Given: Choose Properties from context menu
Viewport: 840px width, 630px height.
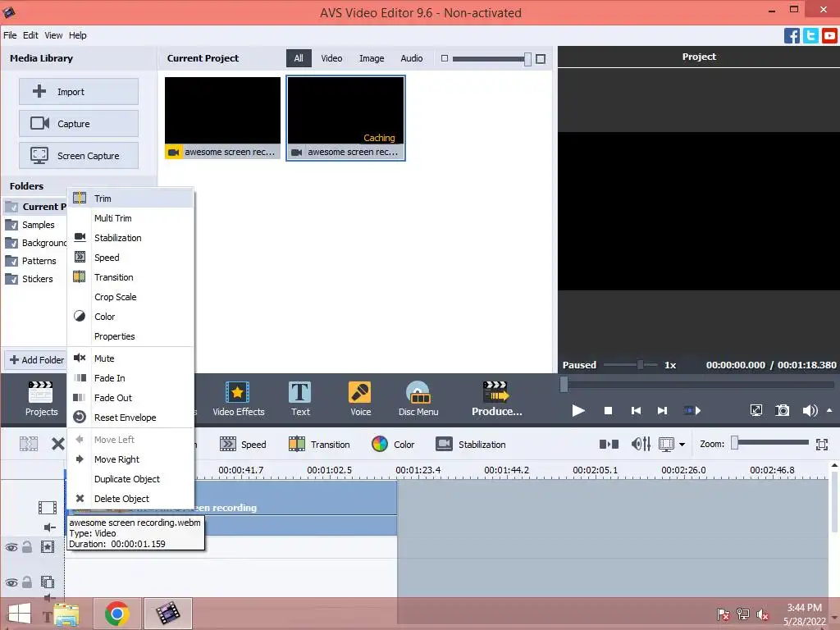Looking at the screenshot, I should point(130,336).
